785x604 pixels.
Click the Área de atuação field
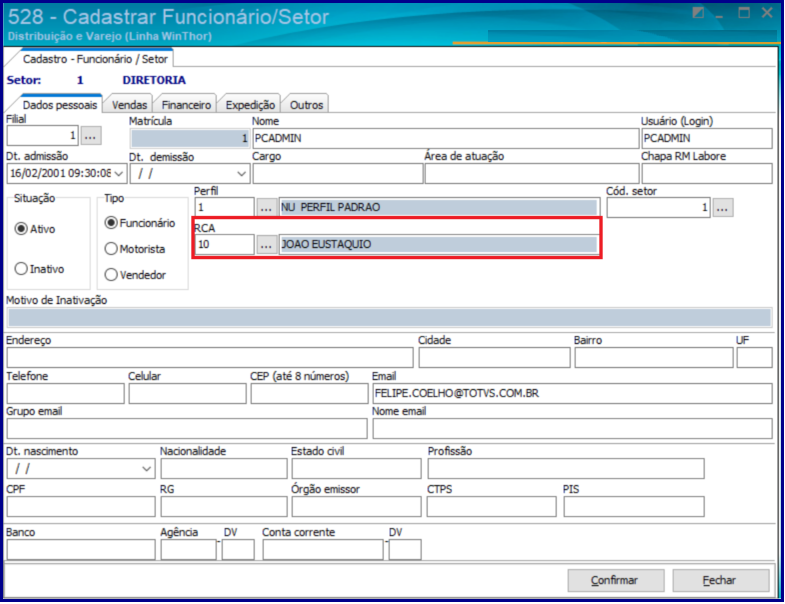(x=532, y=174)
